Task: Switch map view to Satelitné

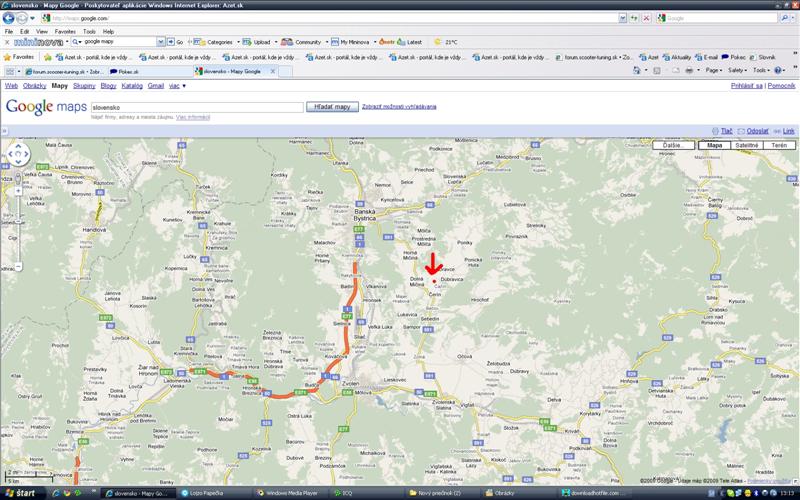Action: pos(746,146)
